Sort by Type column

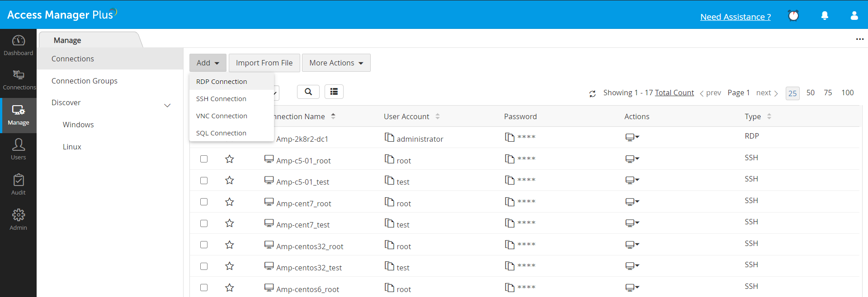click(x=769, y=116)
